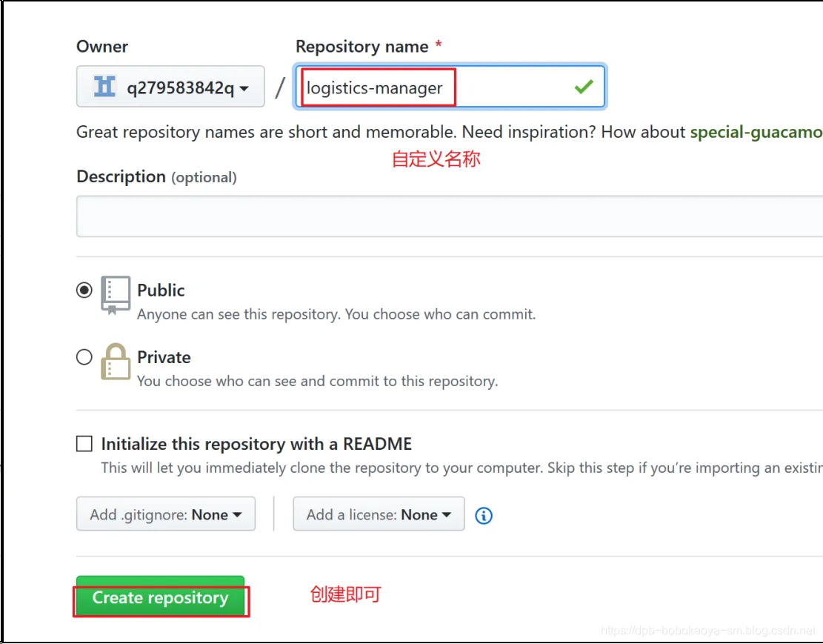Expand the Add .gitignore dropdown
Viewport: 823px width, 644px height.
pyautogui.click(x=166, y=514)
